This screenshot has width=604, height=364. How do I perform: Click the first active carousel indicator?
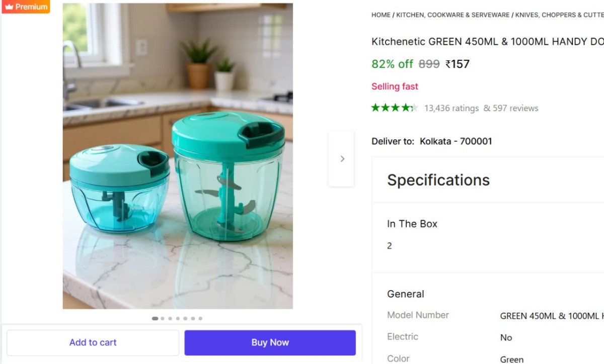coord(155,318)
